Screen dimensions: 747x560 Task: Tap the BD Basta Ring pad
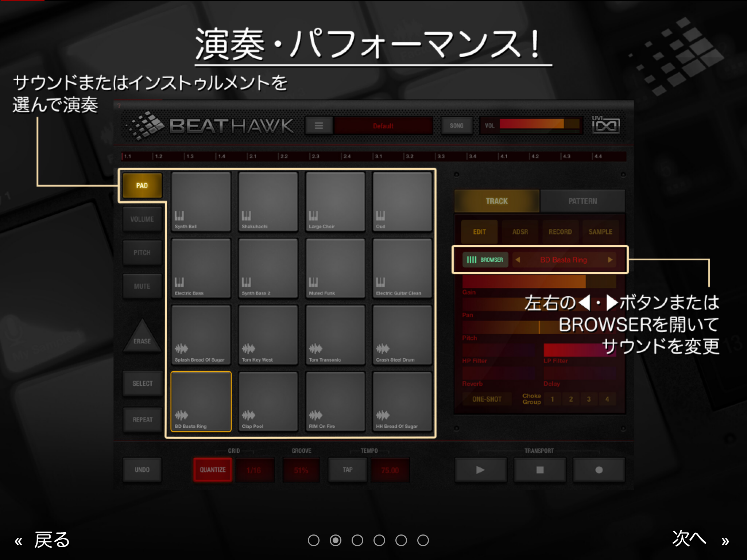[201, 402]
